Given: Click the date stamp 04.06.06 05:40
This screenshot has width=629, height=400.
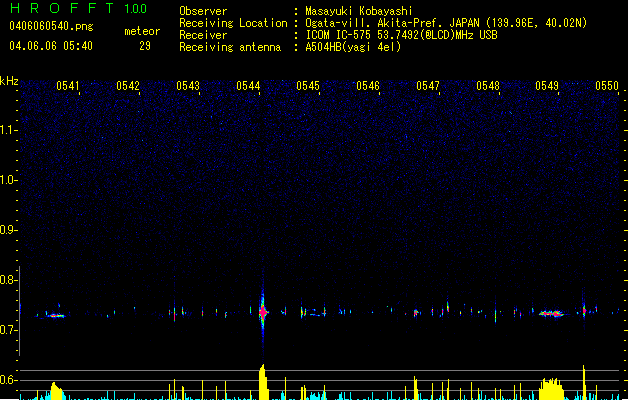Looking at the screenshot, I should tap(51, 46).
